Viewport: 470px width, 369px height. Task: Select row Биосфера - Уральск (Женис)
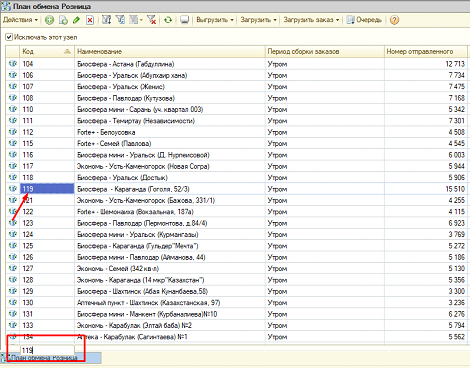coord(236,87)
